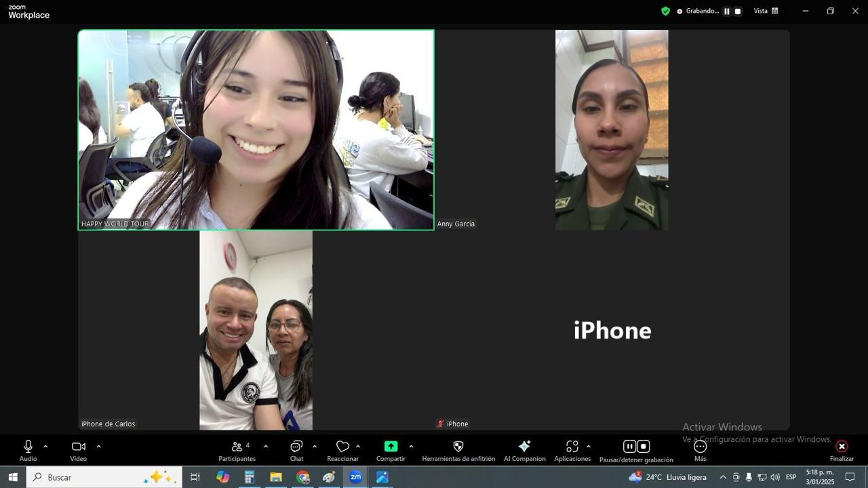Screen dimensions: 868x488
Task: Click the Grabando recording status label
Action: 702,11
